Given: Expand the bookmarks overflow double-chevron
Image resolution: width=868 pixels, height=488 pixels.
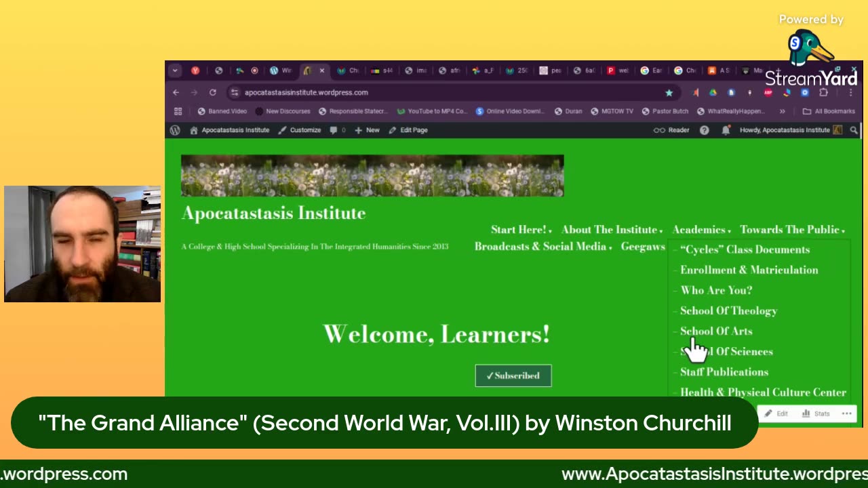Looking at the screenshot, I should pyautogui.click(x=783, y=111).
